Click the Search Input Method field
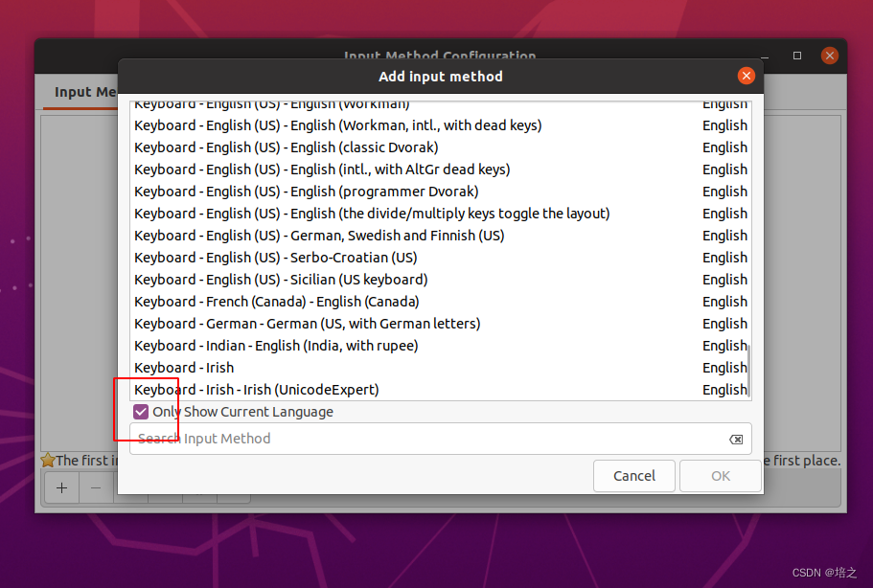Screen dimensions: 873x588 (441, 439)
